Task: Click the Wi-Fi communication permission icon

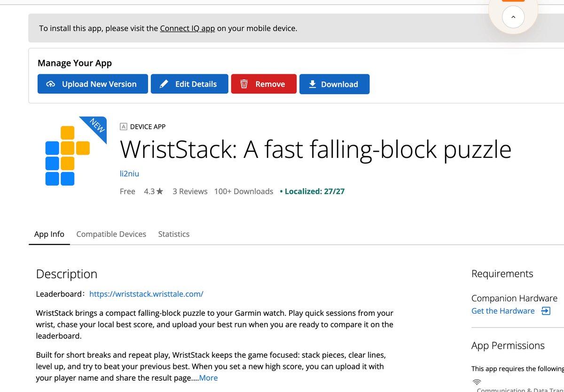Action: (x=477, y=382)
